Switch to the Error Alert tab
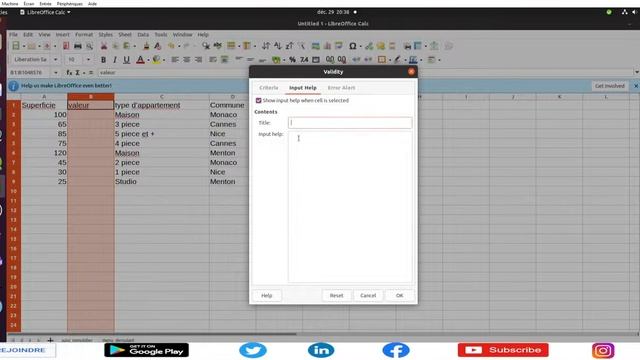Viewport: 640px width, 360px height. [x=341, y=88]
